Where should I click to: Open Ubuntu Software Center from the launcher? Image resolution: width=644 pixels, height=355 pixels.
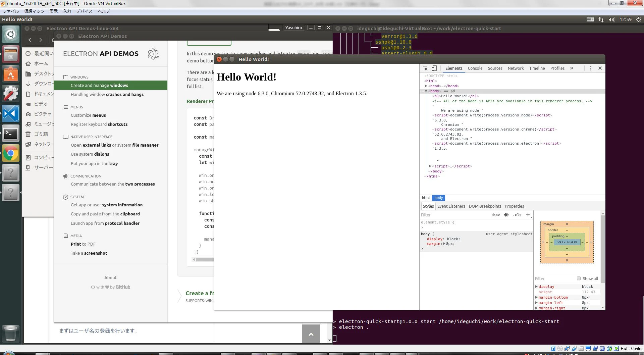[x=11, y=74]
